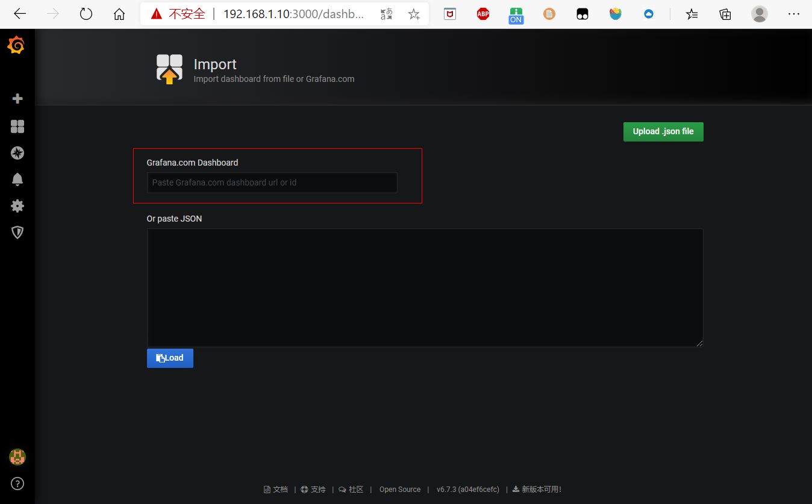
Task: Click the Or paste JSON label
Action: click(174, 219)
